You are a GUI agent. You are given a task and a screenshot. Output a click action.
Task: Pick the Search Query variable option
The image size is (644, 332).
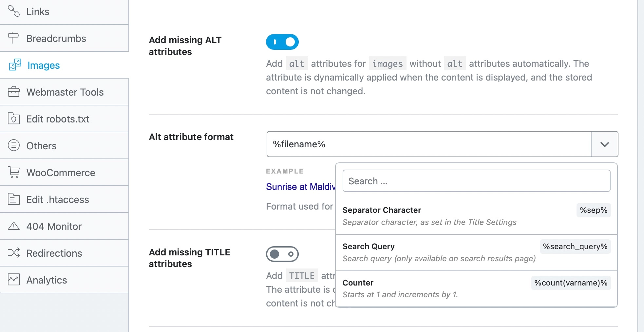pos(476,252)
